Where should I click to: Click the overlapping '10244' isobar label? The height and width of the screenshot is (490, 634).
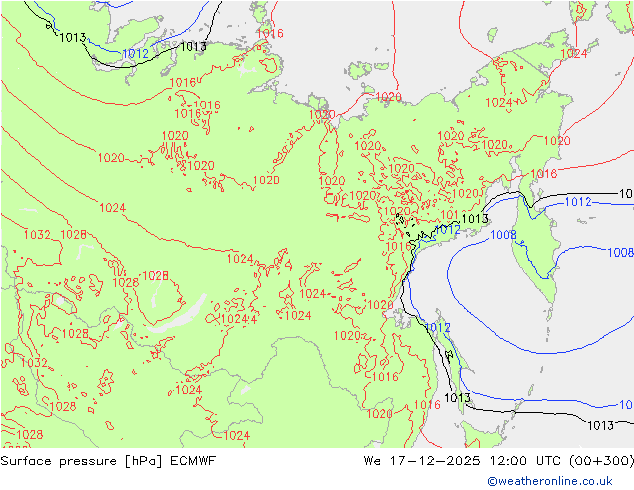pyautogui.click(x=239, y=319)
